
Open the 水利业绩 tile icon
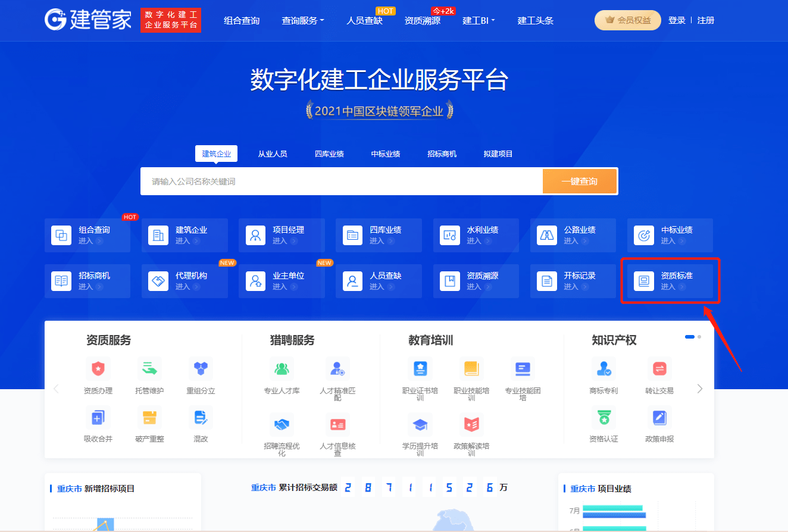point(449,235)
